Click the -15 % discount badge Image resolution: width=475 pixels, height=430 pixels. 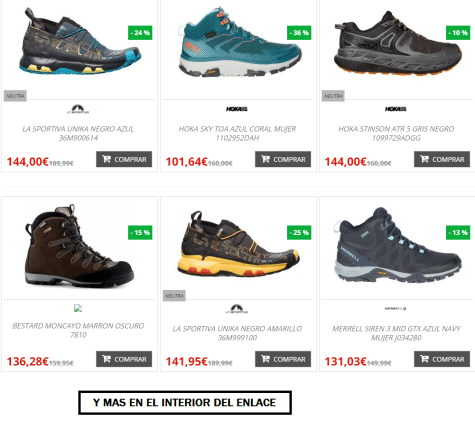(x=140, y=232)
